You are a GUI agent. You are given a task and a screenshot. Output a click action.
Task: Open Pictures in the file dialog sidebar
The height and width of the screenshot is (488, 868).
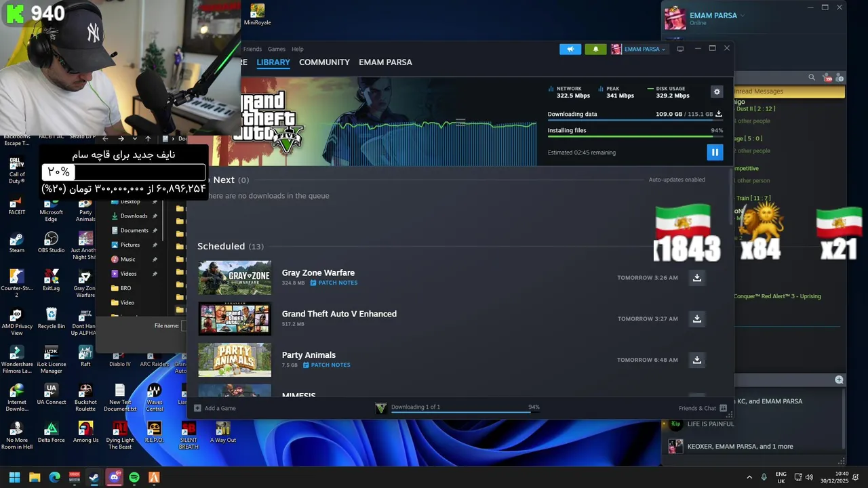(x=130, y=245)
